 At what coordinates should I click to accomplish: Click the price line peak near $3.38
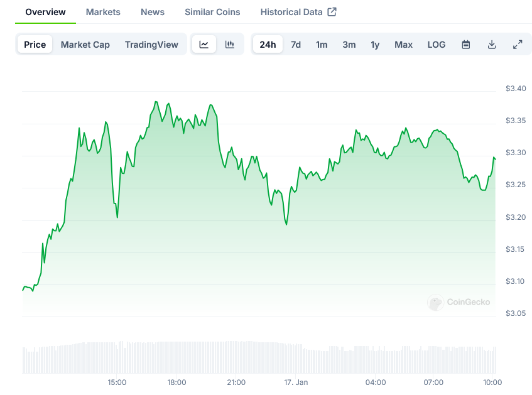[155, 102]
